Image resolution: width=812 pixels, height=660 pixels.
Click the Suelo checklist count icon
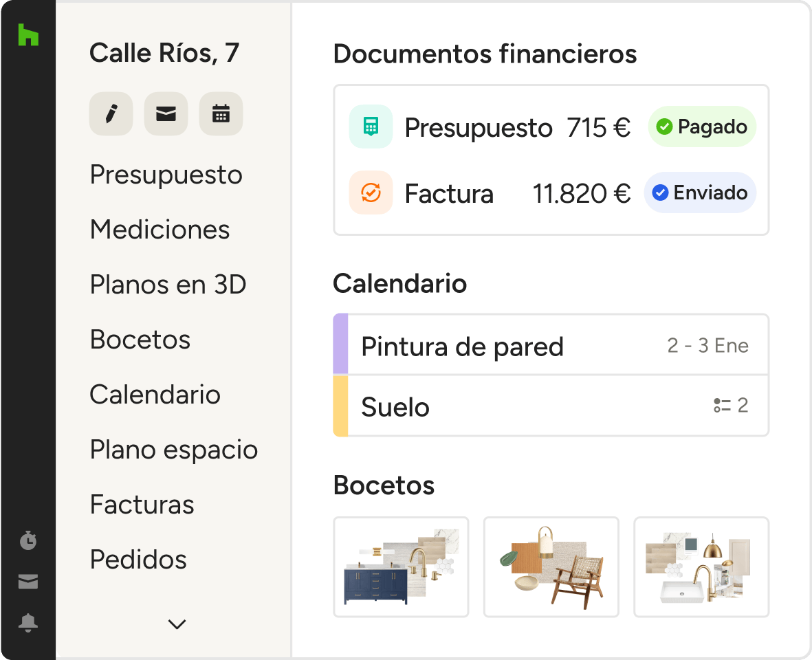coord(722,406)
